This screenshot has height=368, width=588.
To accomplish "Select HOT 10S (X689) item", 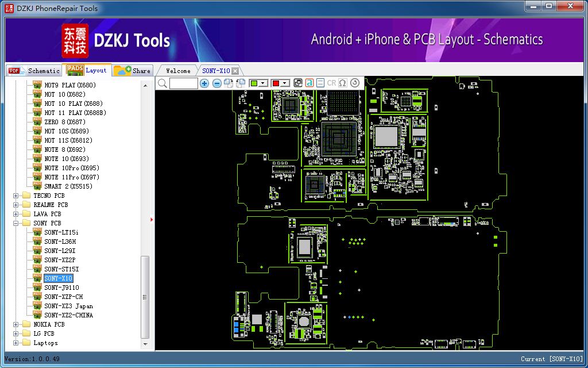I will click(x=67, y=131).
